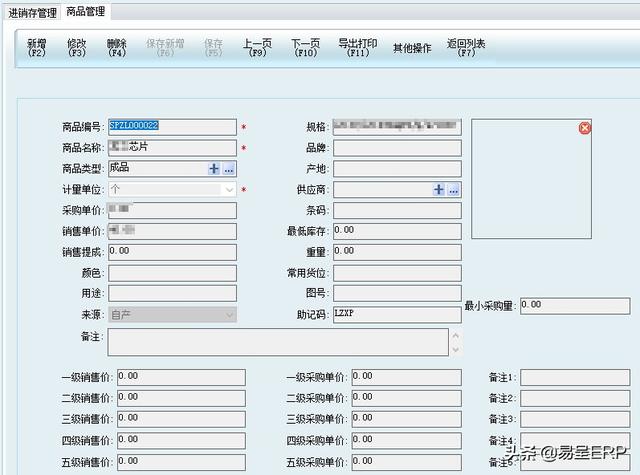Click ellipsis button next to 商品类型 field
Screen dimensions: 640x475
coord(229,169)
